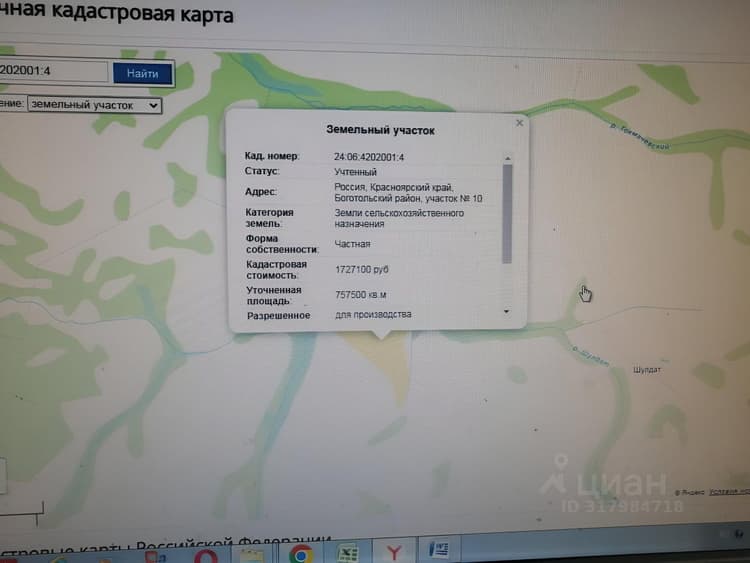
Task: Close the Земельный участок info popup
Action: coord(519,123)
